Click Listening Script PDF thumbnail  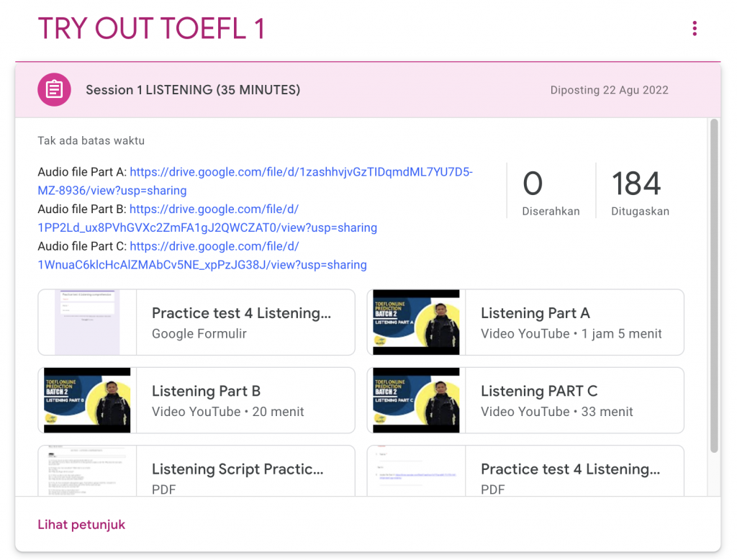(87, 472)
